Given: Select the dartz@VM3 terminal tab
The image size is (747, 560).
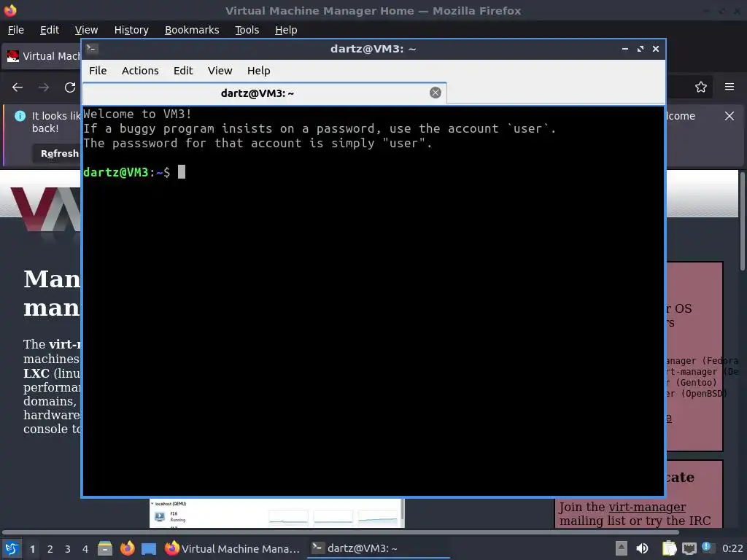Looking at the screenshot, I should tap(264, 93).
